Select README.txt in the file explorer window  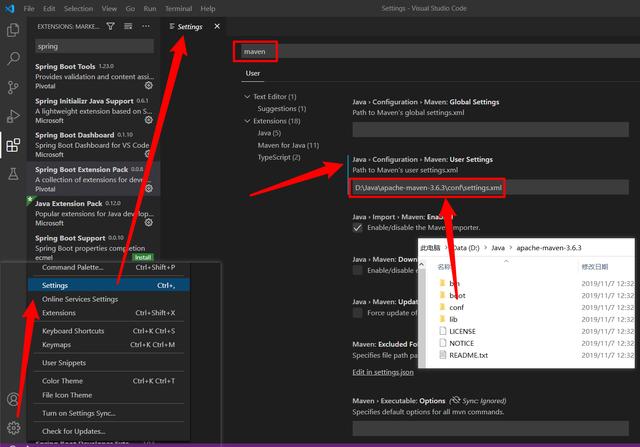click(468, 355)
